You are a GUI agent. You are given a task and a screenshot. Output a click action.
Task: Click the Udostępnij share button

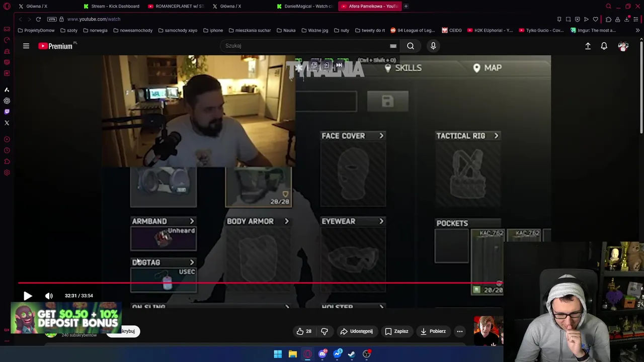[356, 331]
